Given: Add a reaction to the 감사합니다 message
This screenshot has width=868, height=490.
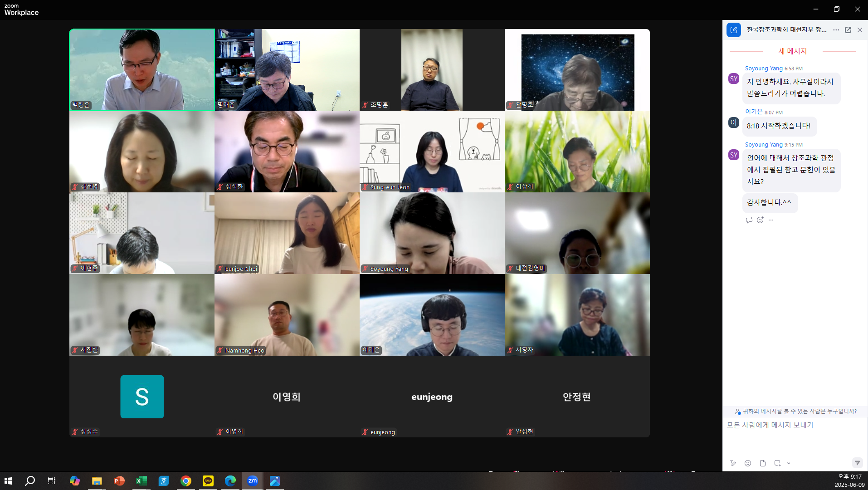Looking at the screenshot, I should coord(760,220).
